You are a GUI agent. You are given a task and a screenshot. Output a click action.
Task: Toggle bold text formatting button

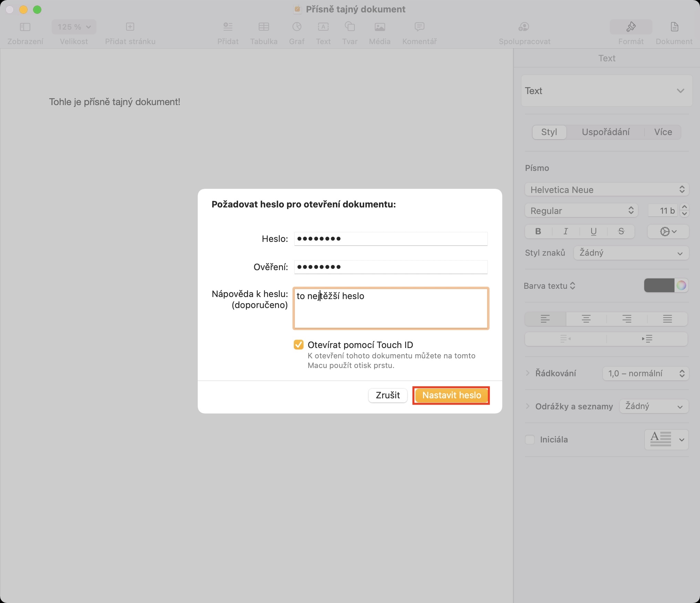(538, 232)
